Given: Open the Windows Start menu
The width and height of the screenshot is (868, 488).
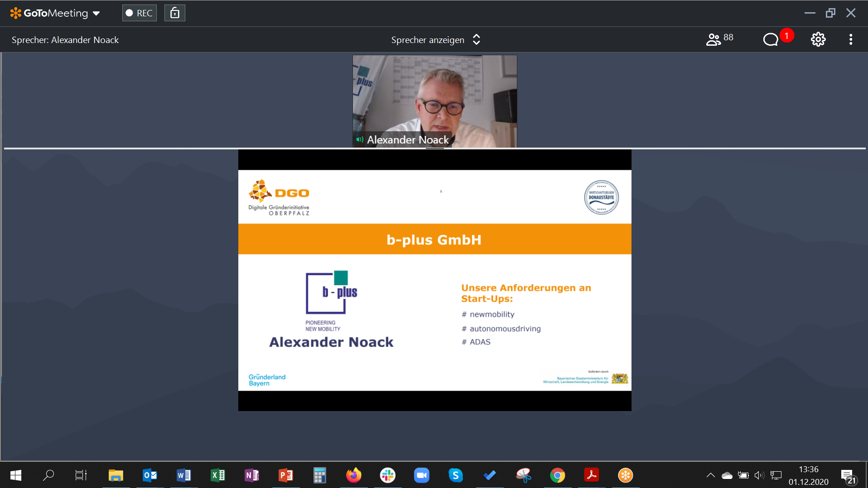Looking at the screenshot, I should (x=16, y=475).
